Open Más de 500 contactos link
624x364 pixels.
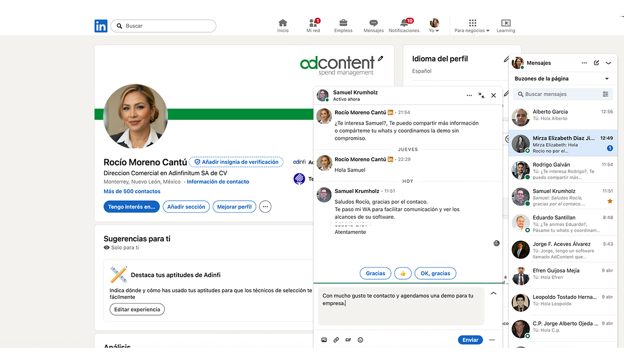[x=132, y=191]
